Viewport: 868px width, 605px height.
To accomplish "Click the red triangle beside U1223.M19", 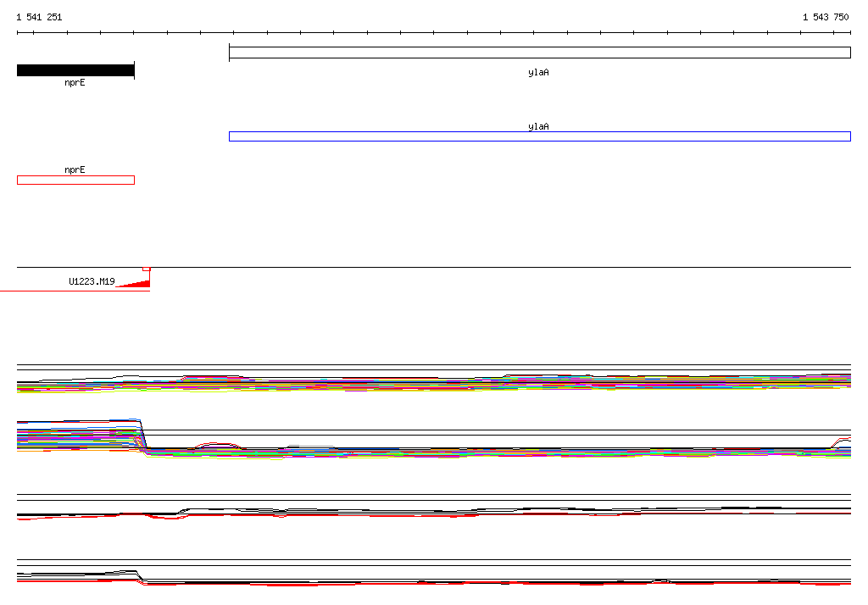I will tap(136, 283).
